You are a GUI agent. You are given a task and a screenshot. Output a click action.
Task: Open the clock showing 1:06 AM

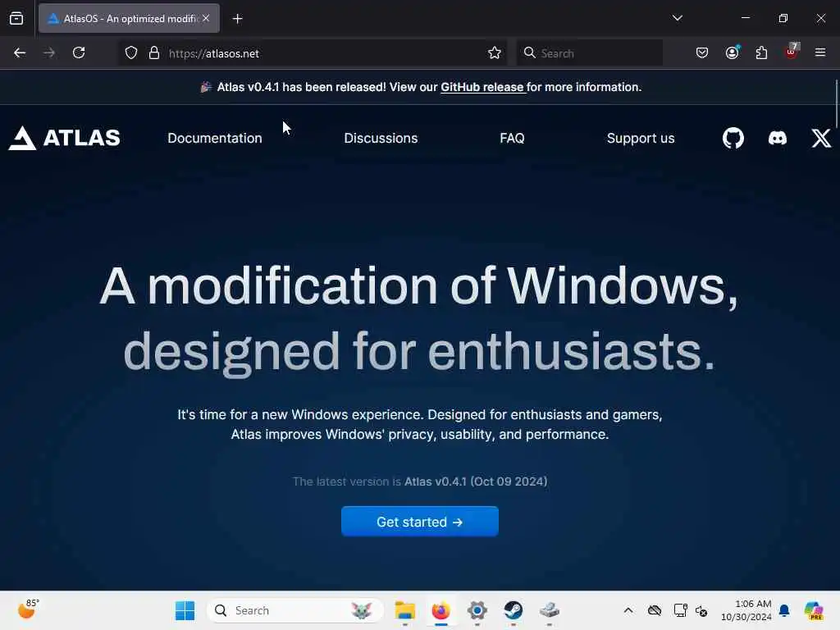[x=746, y=610]
